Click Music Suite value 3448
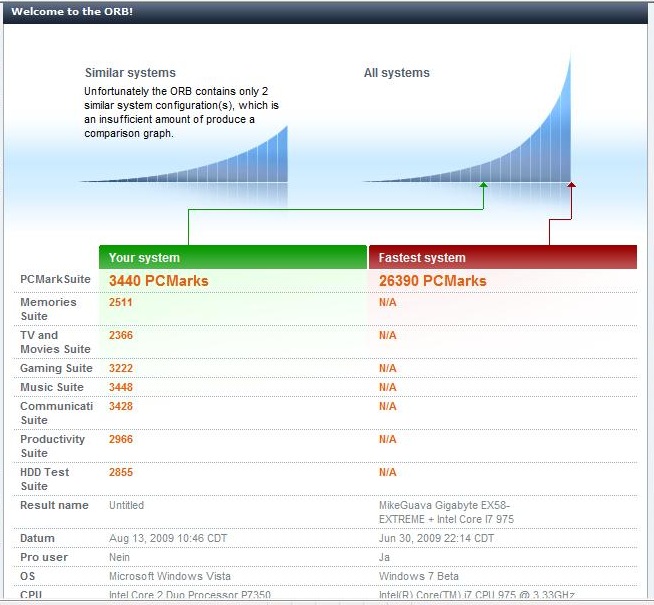654x605 pixels. [x=121, y=387]
